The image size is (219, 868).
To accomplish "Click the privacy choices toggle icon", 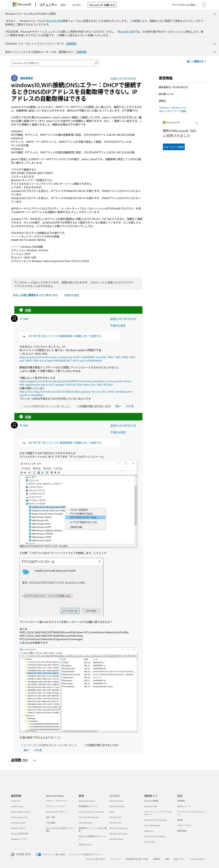I will click(x=38, y=855).
